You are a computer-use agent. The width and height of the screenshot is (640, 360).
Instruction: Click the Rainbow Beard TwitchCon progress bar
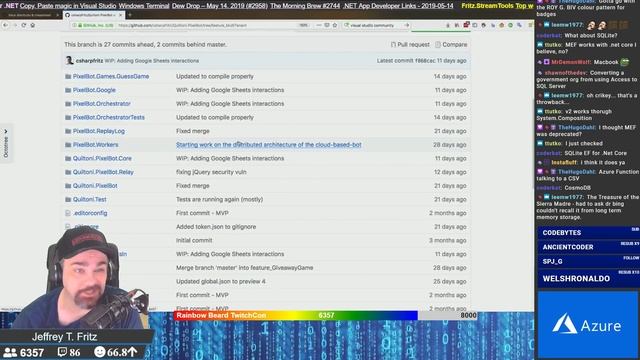coord(325,316)
